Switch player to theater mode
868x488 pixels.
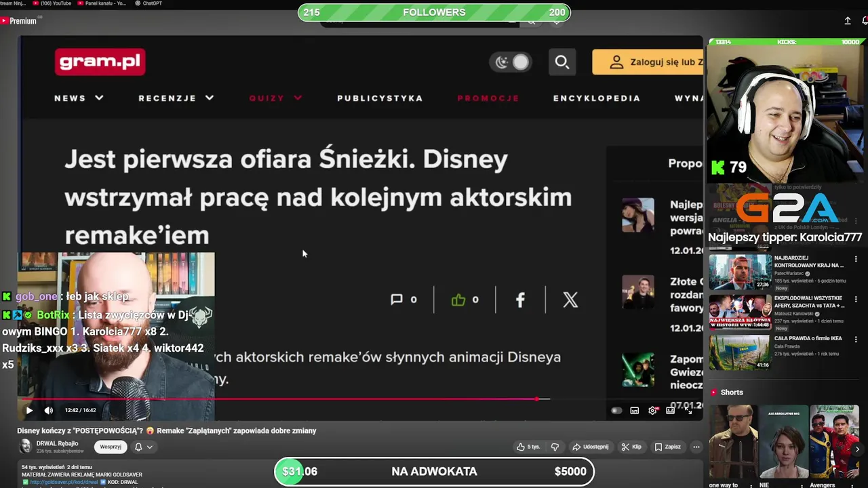point(671,410)
